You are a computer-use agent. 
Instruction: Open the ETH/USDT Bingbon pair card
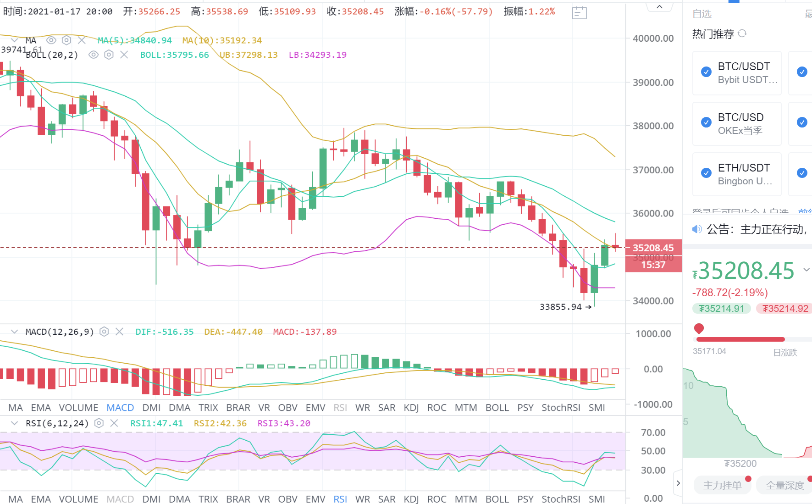737,174
